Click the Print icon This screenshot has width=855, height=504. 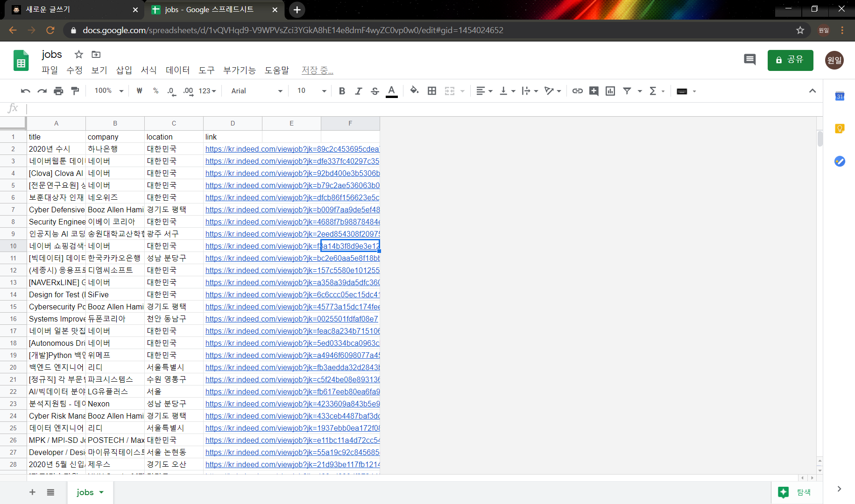pyautogui.click(x=58, y=91)
